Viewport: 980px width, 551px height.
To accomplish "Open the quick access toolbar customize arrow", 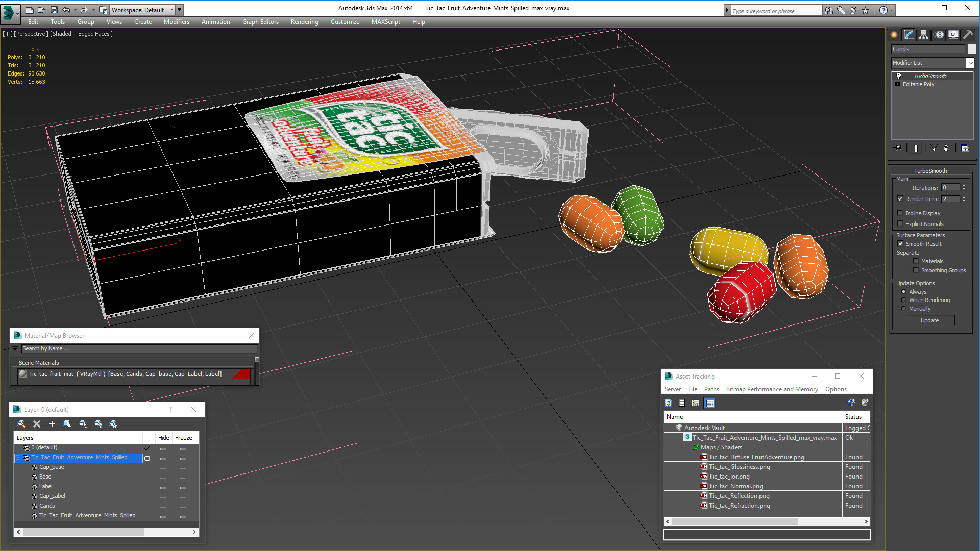I will 180,10.
